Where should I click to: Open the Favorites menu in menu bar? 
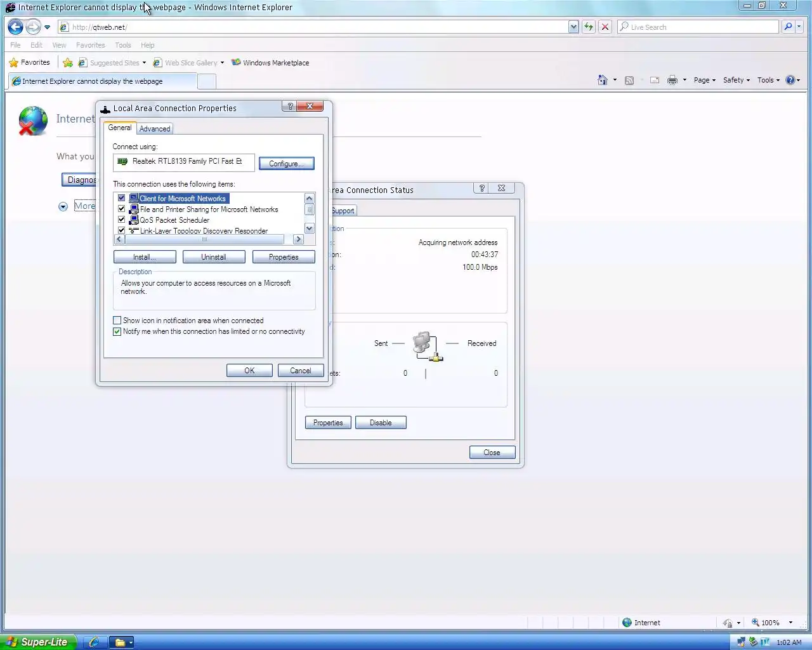[91, 45]
